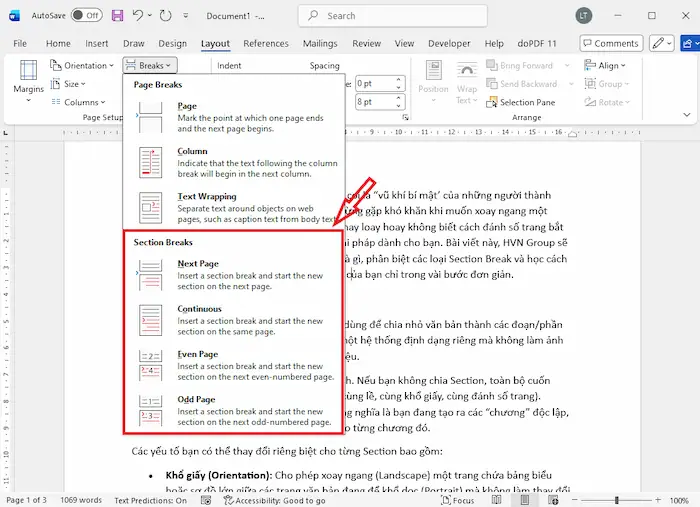Viewport: 700px width, 507px height.
Task: Select Text Wrapping break option
Action: [x=233, y=209]
